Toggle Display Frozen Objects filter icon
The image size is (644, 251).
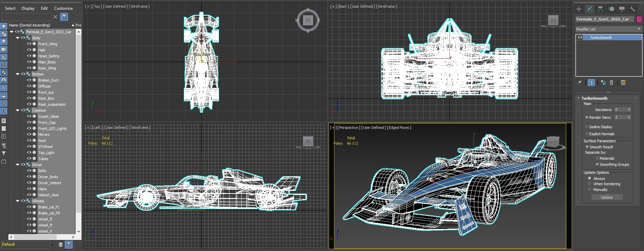point(4,103)
